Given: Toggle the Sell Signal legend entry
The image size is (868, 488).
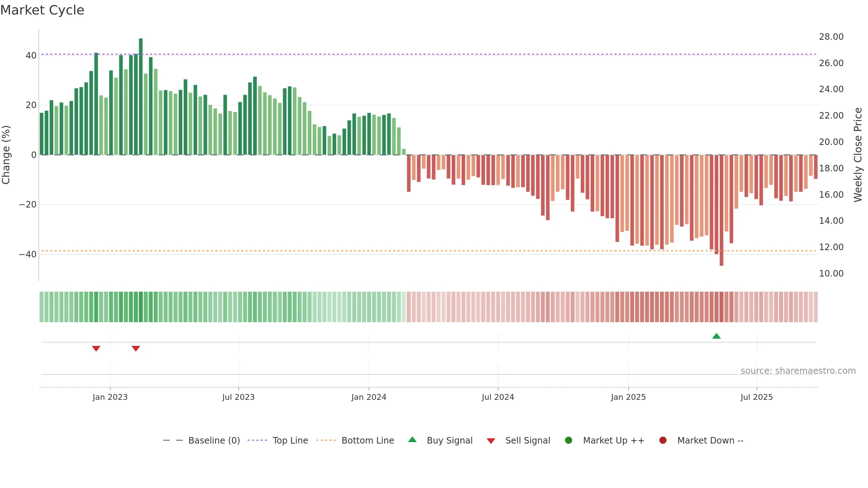Looking at the screenshot, I should [518, 440].
